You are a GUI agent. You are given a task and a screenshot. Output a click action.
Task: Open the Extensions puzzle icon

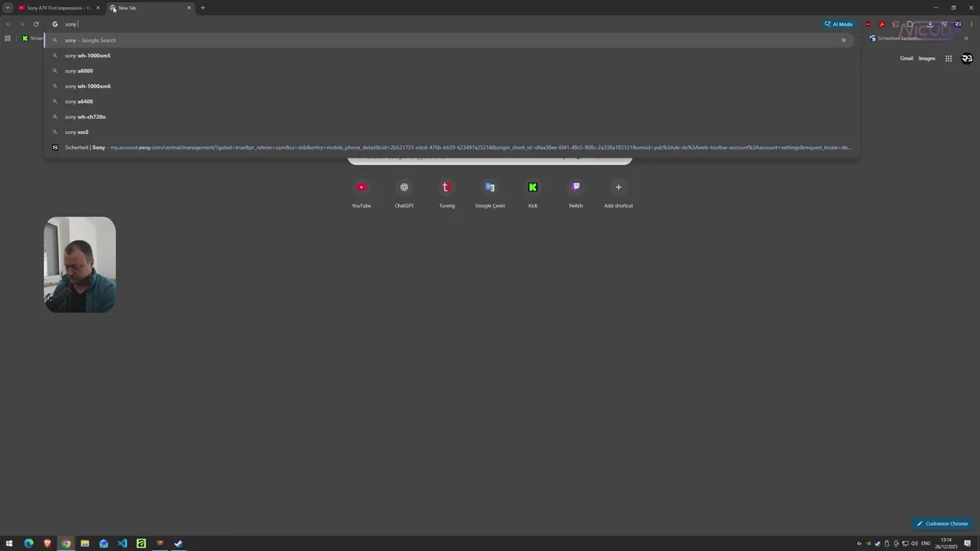[910, 24]
